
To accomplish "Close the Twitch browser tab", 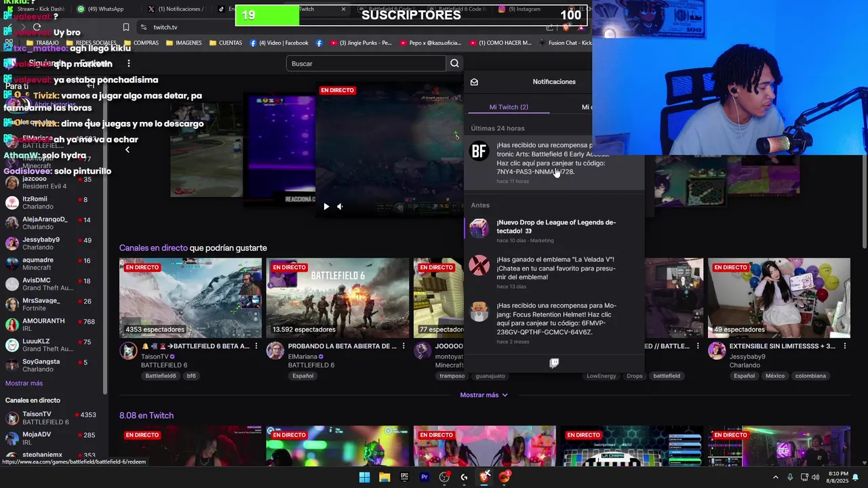I will [x=343, y=9].
